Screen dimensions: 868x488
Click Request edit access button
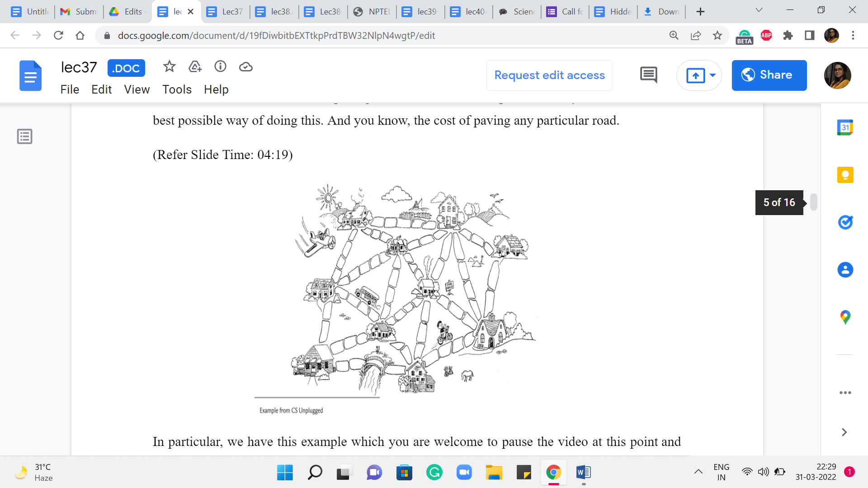[549, 75]
